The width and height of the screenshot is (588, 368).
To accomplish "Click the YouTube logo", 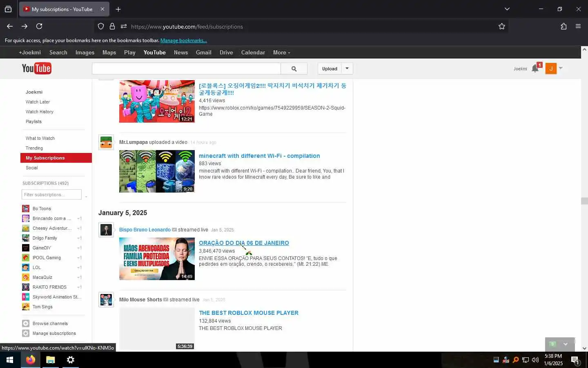I will point(36,68).
